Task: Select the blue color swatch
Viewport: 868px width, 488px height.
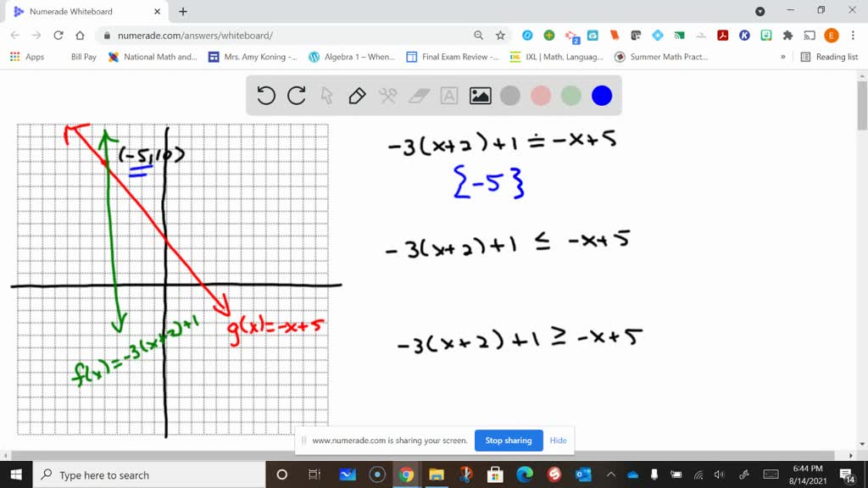Action: [601, 96]
